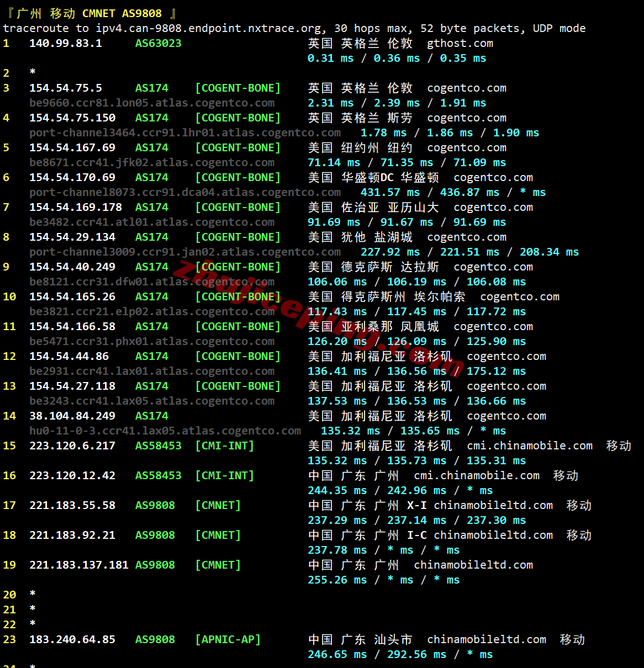Click latency value 255.26 ms on hop 19

pos(337,580)
